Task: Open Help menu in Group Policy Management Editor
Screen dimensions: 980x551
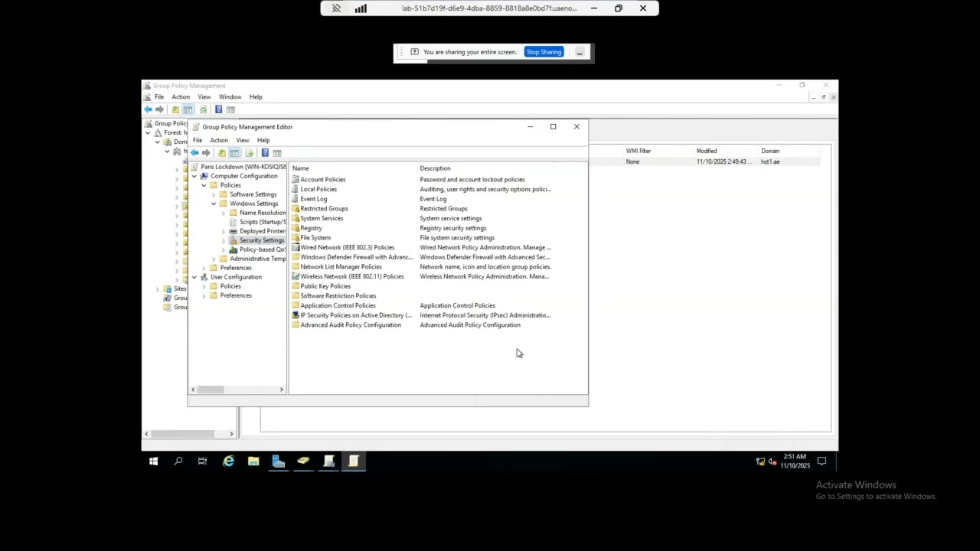Action: (263, 141)
